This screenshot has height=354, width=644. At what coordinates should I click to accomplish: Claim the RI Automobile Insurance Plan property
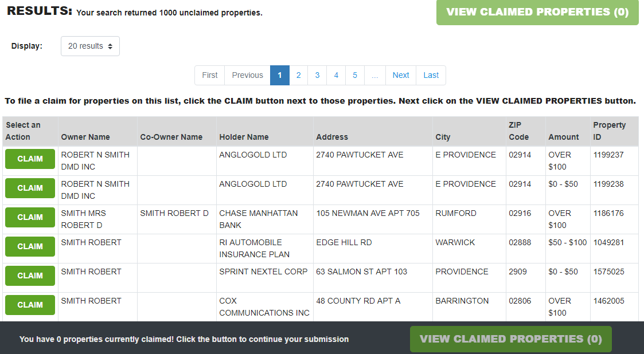30,246
